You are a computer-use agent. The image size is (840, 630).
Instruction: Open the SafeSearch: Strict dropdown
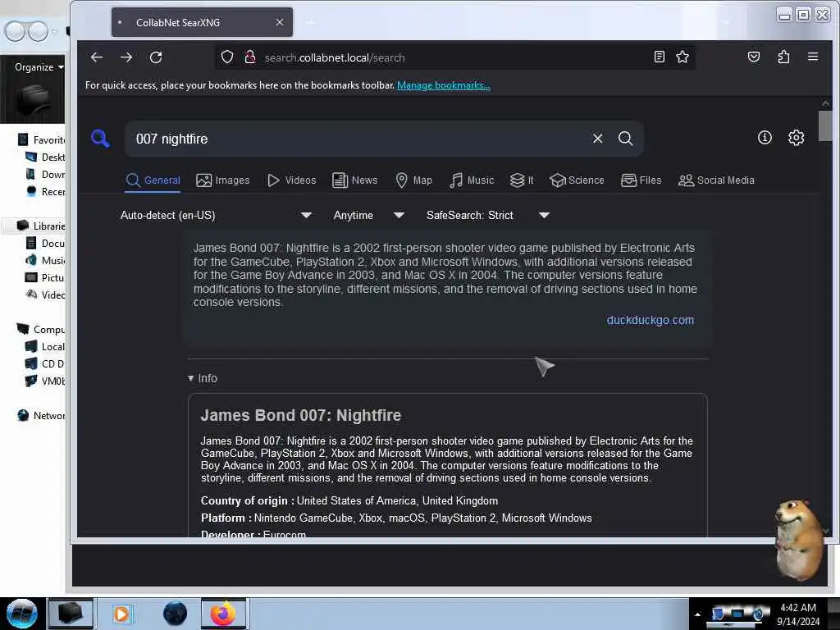(x=488, y=216)
